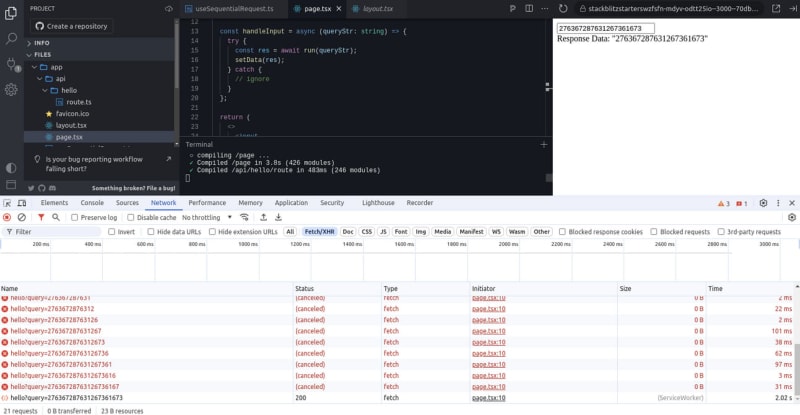Select the Fetch/XHR filter toggle
This screenshot has height=415, width=800.
coord(319,232)
